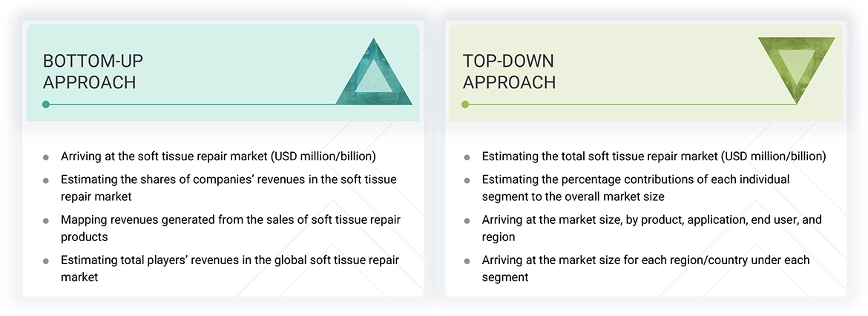This screenshot has width=868, height=316.
Task: Click 'Estimating the percentage contributions' item
Action: 635,188
